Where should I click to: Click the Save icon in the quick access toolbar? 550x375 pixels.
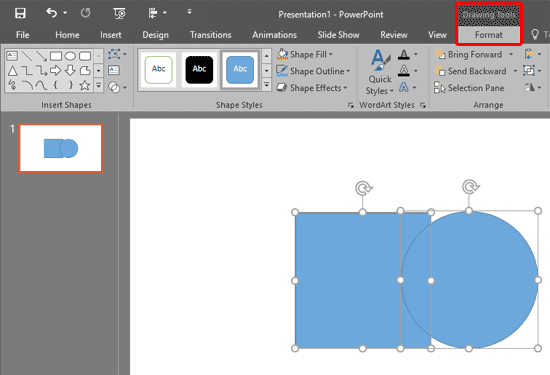tap(20, 13)
